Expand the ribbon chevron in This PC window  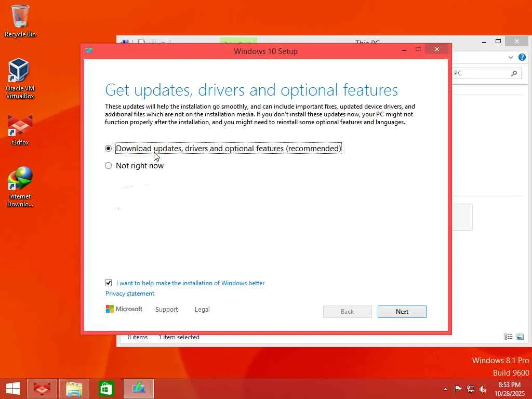[510, 57]
